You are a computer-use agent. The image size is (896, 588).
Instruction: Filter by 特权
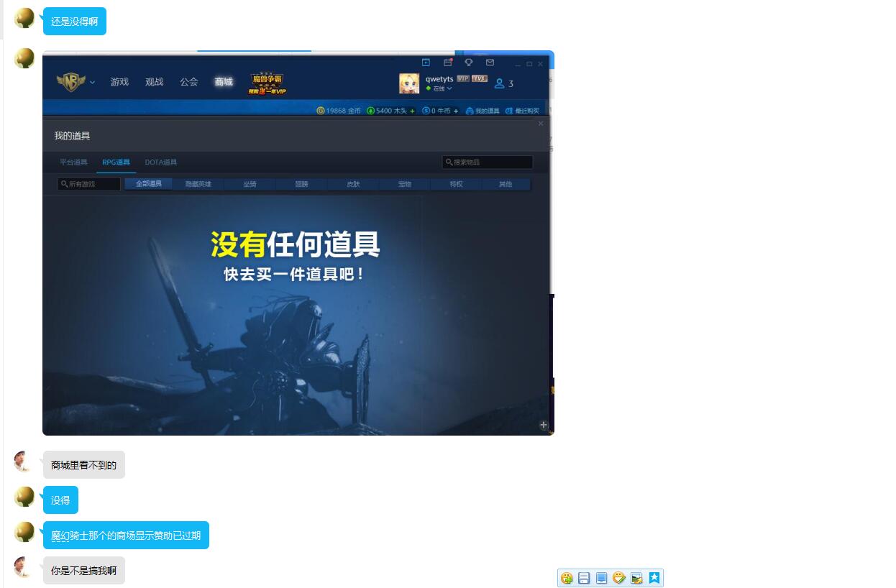coord(457,184)
